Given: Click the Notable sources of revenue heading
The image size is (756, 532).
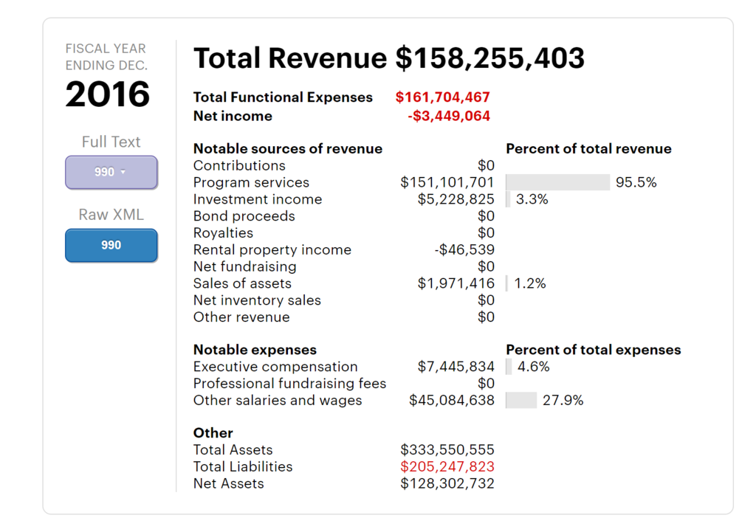Looking at the screenshot, I should pyautogui.click(x=287, y=148).
